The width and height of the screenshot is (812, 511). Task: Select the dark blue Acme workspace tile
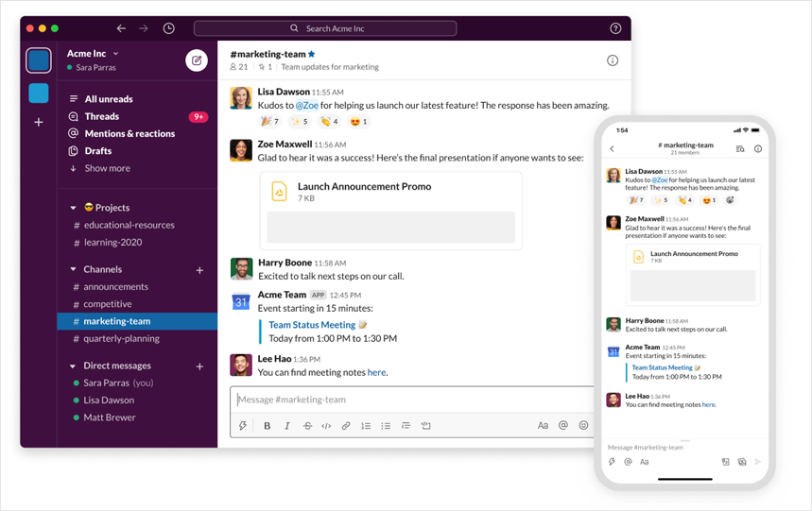tap(39, 60)
